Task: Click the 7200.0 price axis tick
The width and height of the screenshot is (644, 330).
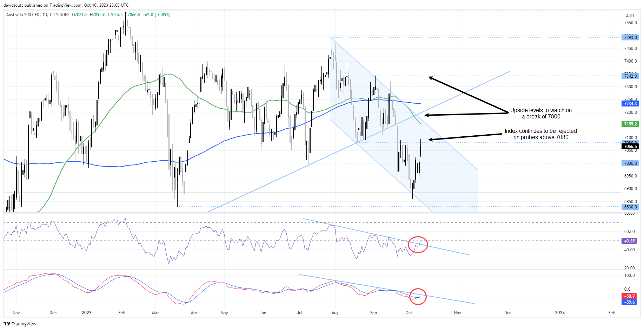Action: [630, 112]
